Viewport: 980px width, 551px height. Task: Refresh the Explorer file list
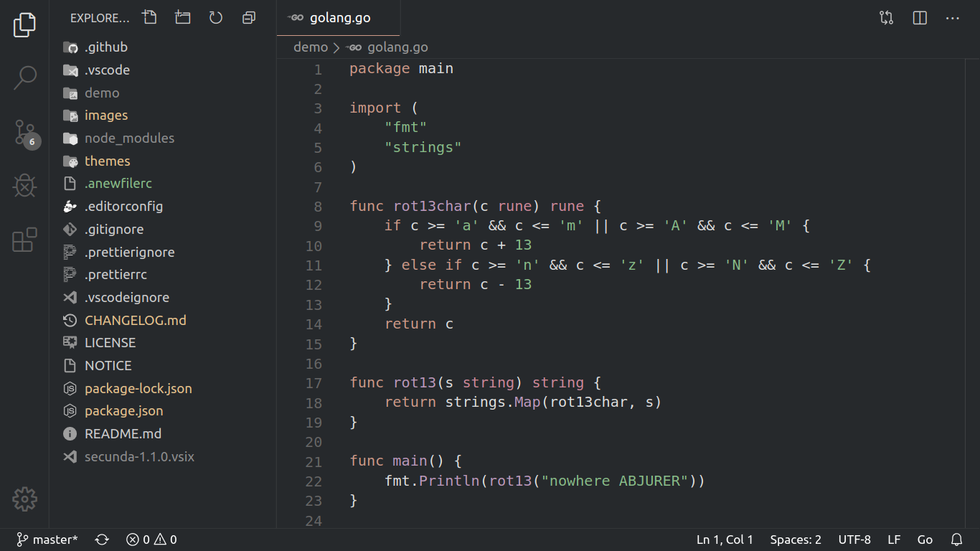(x=215, y=17)
